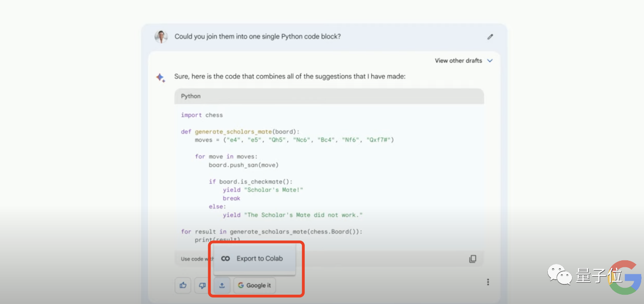The width and height of the screenshot is (644, 304).
Task: Copy code using the copy icon
Action: click(473, 259)
